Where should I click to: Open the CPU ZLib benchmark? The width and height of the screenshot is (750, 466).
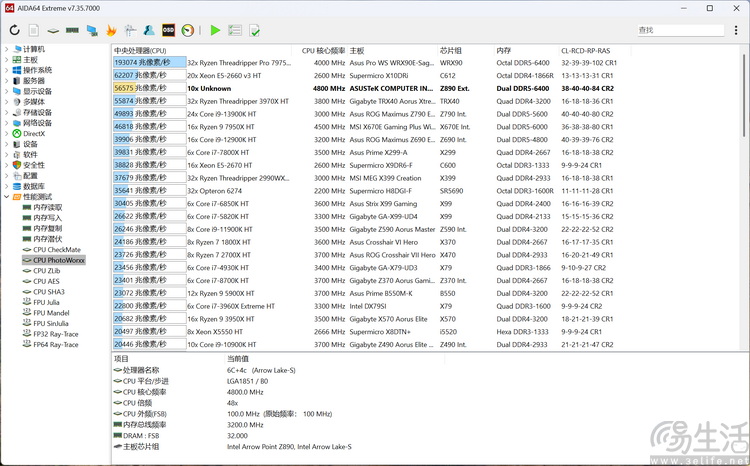coord(47,271)
